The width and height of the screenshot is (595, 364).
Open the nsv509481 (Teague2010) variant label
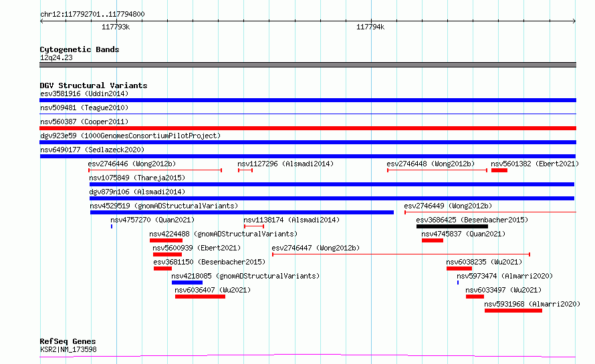(84, 108)
